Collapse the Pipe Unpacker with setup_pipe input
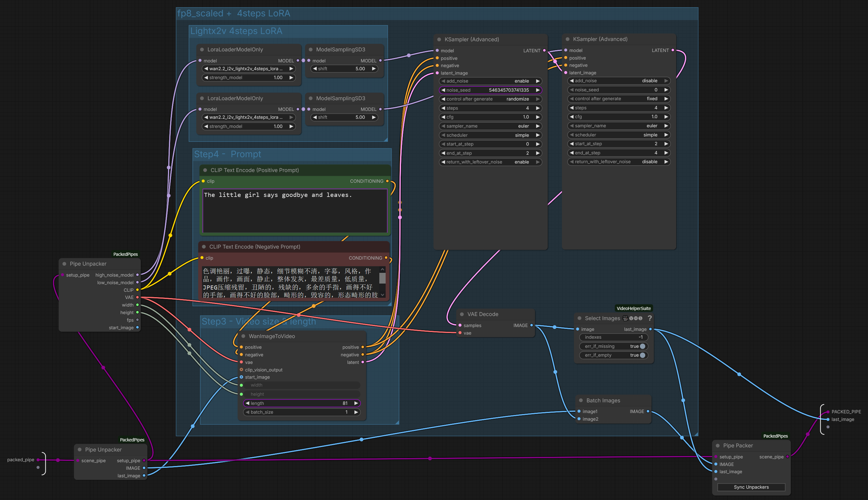 click(x=64, y=264)
